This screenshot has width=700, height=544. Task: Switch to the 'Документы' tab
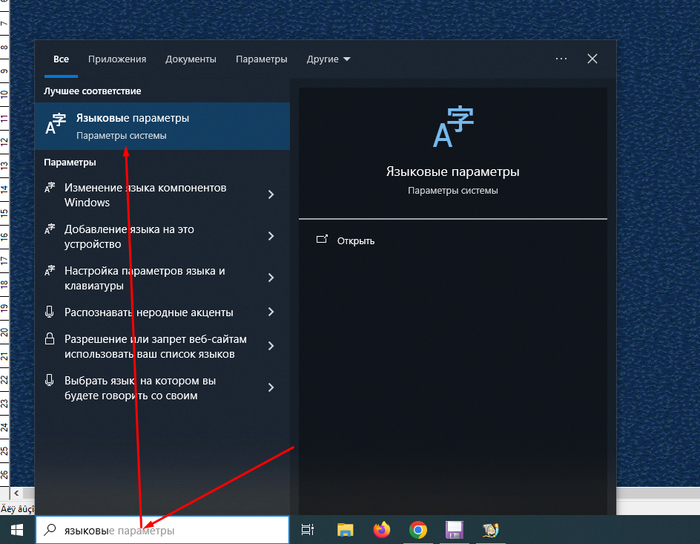click(191, 59)
